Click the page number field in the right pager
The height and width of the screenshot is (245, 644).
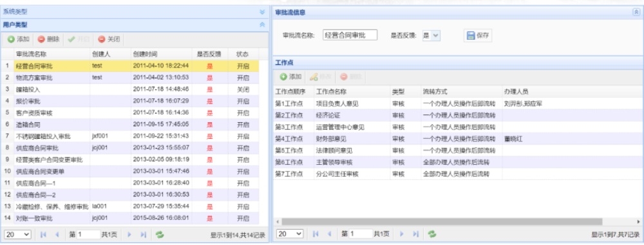(361, 233)
